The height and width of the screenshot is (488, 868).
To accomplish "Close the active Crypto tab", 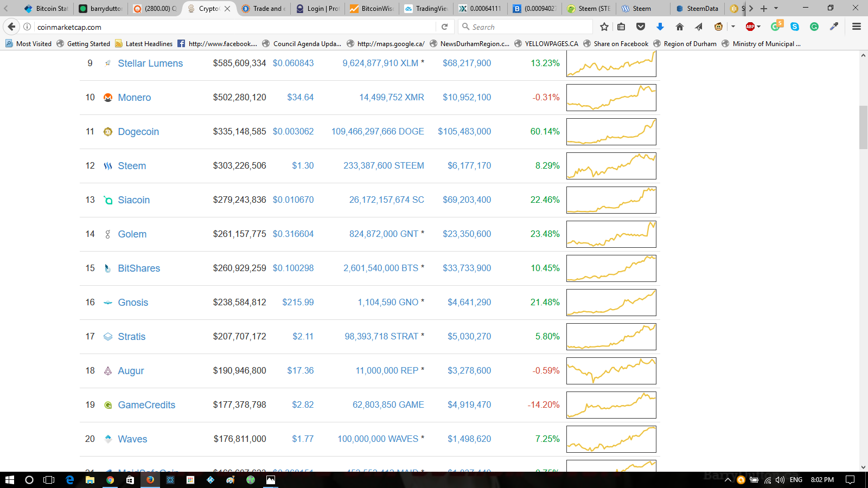I will [227, 8].
